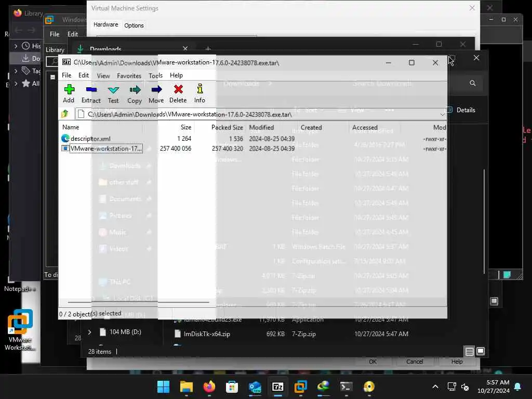Open Firefox from the taskbar
This screenshot has width=532, height=399.
pyautogui.click(x=209, y=387)
